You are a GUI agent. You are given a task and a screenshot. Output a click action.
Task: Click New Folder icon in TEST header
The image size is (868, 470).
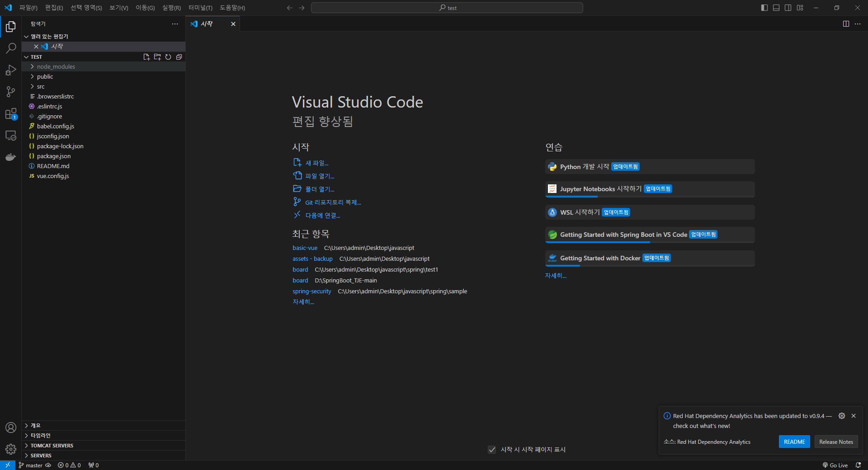[157, 57]
